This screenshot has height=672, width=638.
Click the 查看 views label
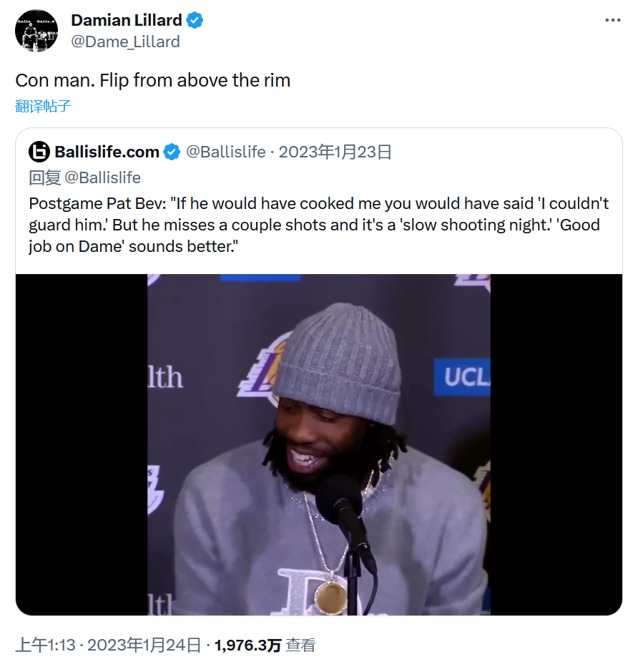point(300,646)
